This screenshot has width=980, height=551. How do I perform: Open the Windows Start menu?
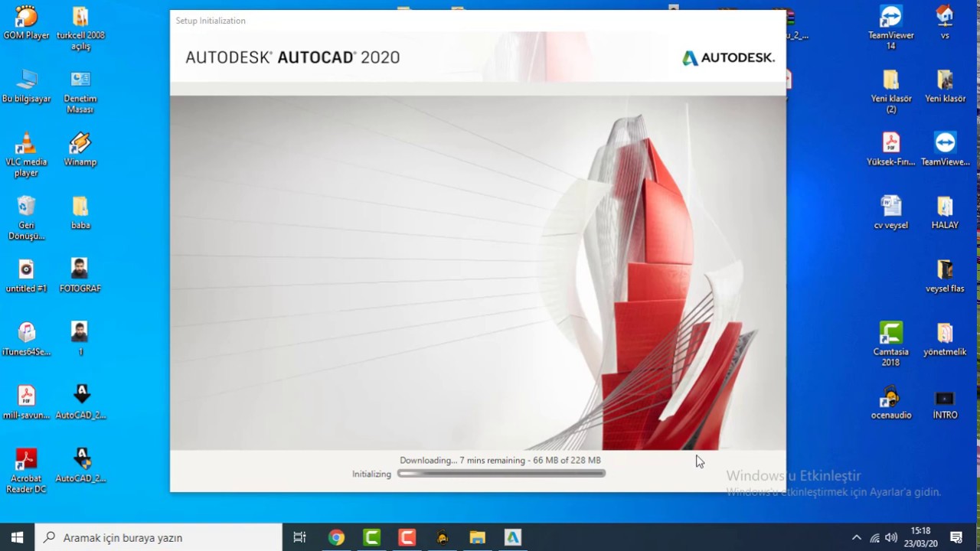[x=18, y=537]
